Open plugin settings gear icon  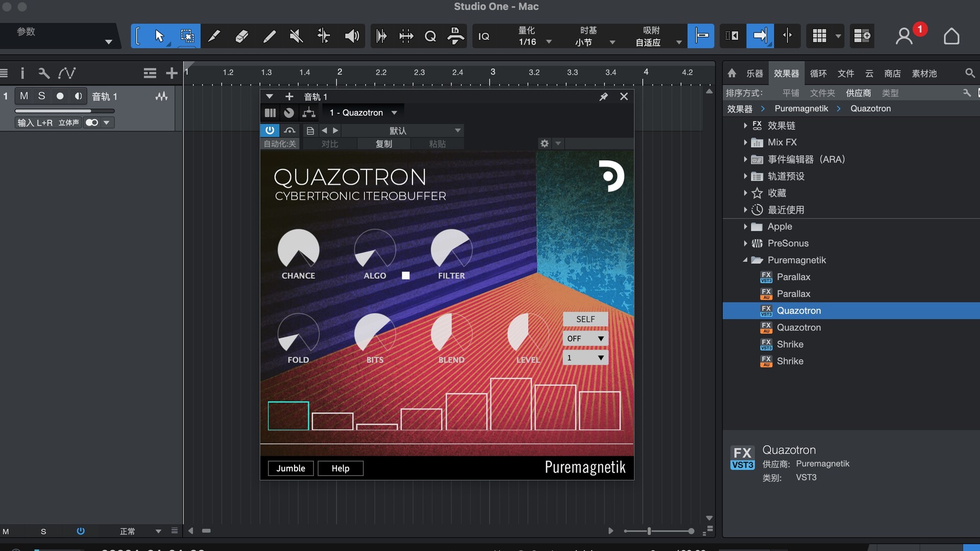[545, 143]
